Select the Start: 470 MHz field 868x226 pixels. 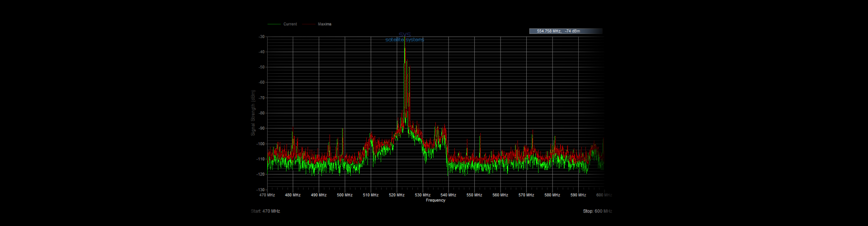pyautogui.click(x=265, y=211)
